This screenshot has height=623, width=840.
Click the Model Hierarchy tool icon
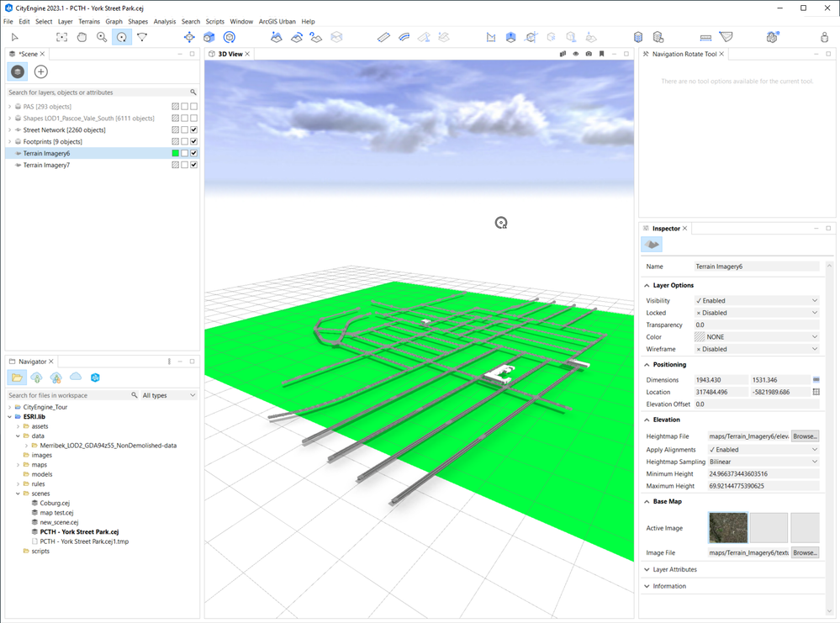point(772,37)
